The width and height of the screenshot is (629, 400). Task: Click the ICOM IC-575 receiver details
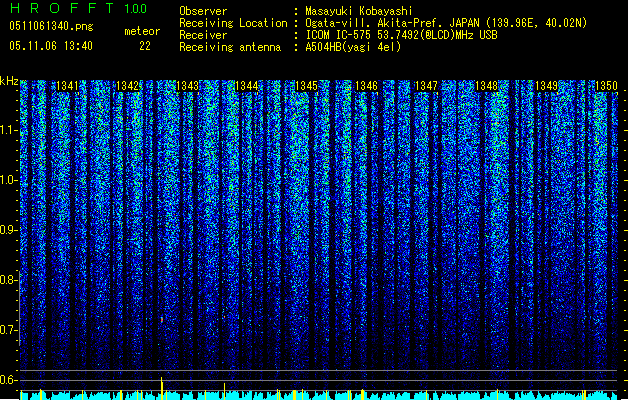click(401, 35)
